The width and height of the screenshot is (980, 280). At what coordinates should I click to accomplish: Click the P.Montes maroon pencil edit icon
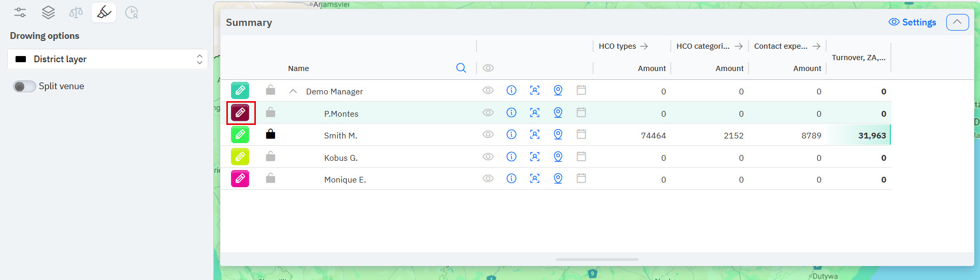click(x=240, y=113)
